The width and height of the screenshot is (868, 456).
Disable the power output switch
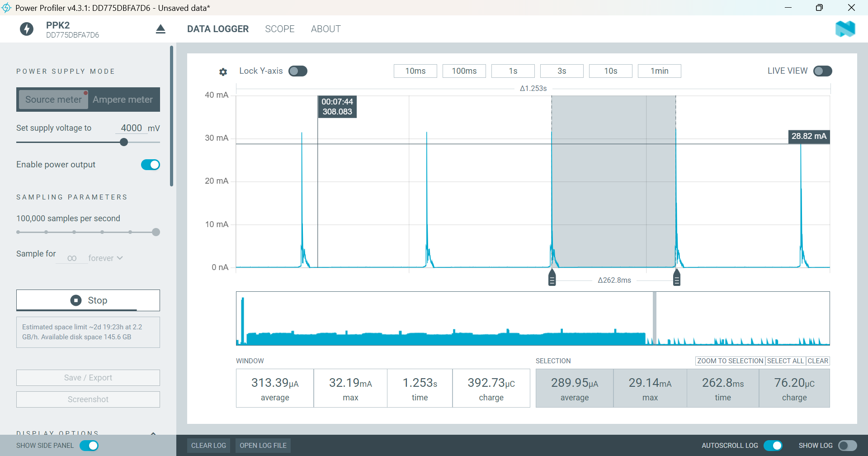[151, 165]
